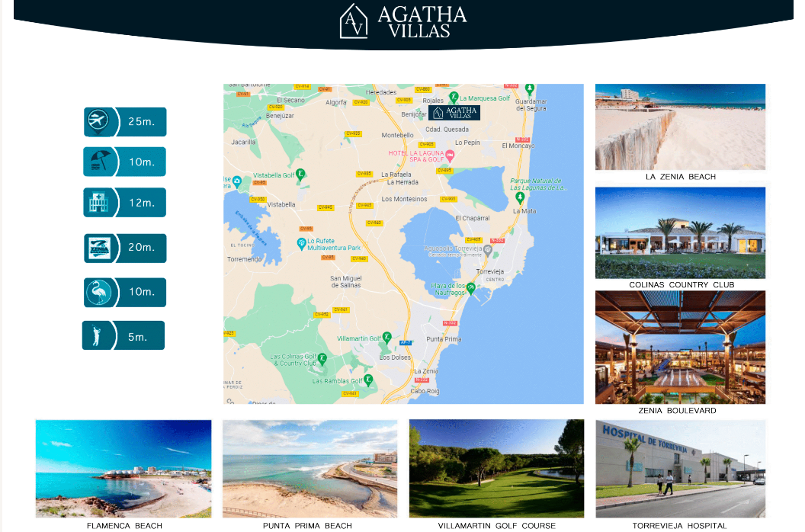Click the Zenia Boulevard logo icon
The height and width of the screenshot is (532, 805).
(x=100, y=248)
